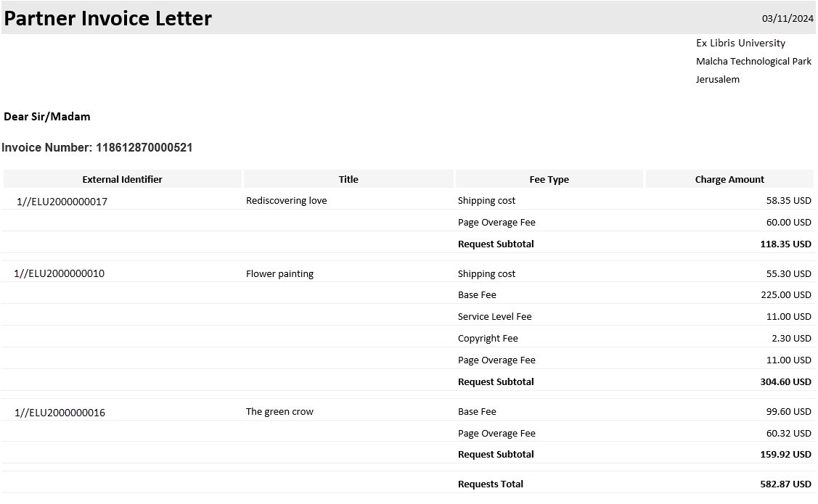Click the Partner Invoice Letter heading

point(108,18)
